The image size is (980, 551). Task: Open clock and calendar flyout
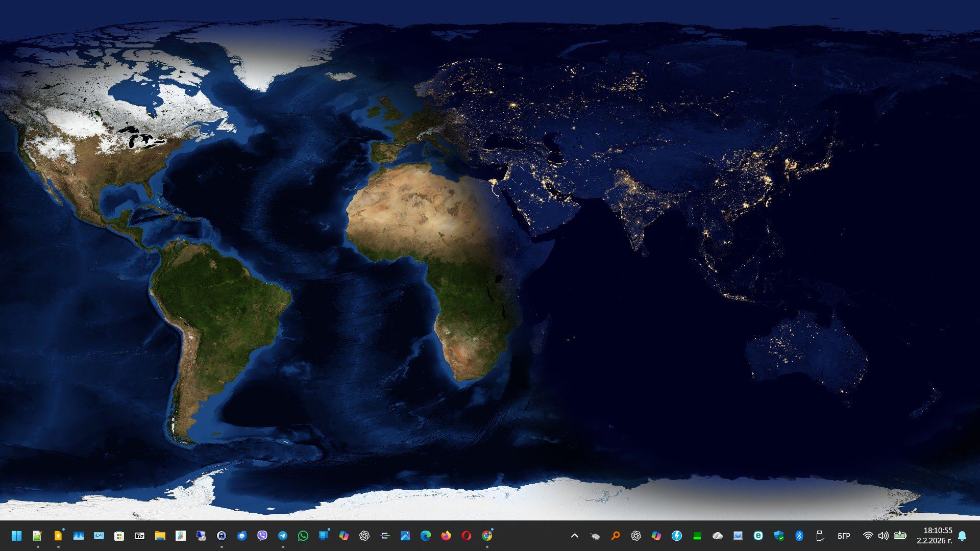[934, 536]
